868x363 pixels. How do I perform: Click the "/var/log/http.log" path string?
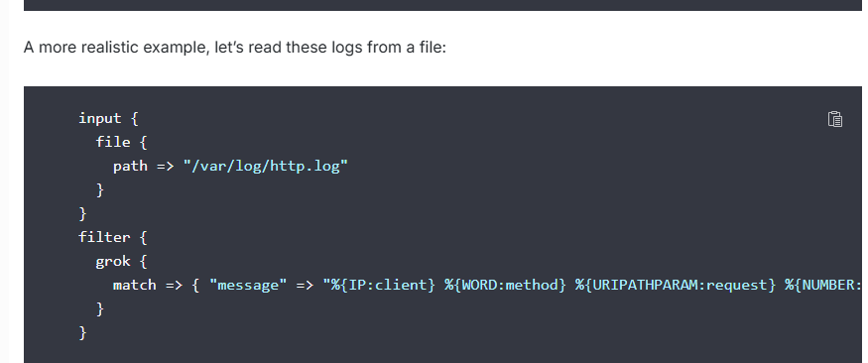click(x=266, y=166)
